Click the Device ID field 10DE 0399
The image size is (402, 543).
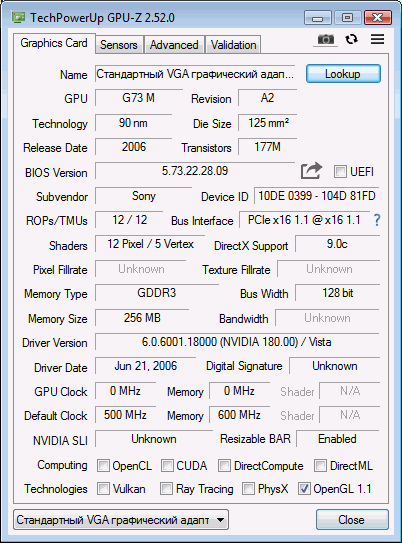(x=317, y=196)
